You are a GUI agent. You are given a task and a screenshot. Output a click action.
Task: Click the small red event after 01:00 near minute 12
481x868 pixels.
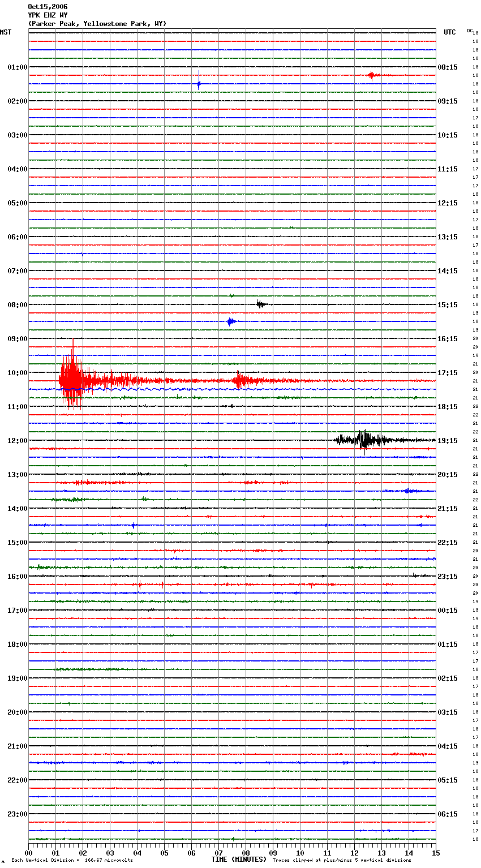[x=372, y=75]
